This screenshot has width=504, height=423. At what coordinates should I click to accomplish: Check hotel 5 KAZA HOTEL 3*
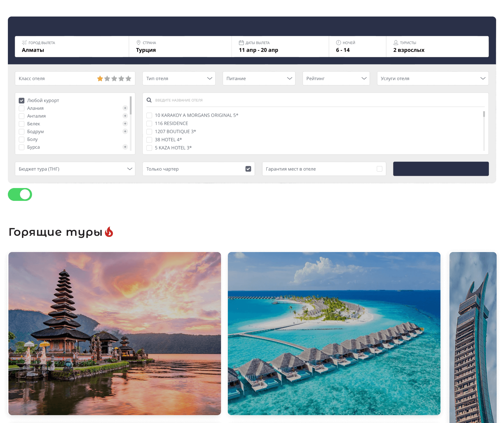tap(149, 148)
